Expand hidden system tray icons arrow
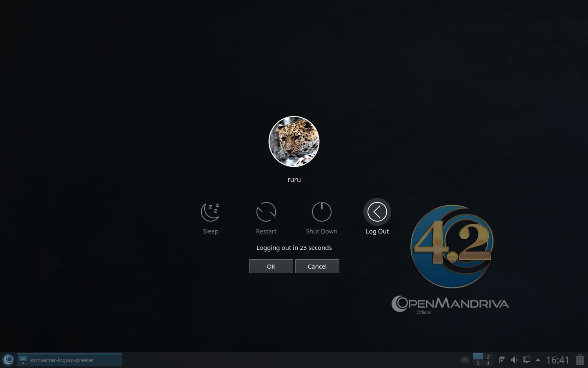Screen dimensions: 588x368 [x=538, y=360]
